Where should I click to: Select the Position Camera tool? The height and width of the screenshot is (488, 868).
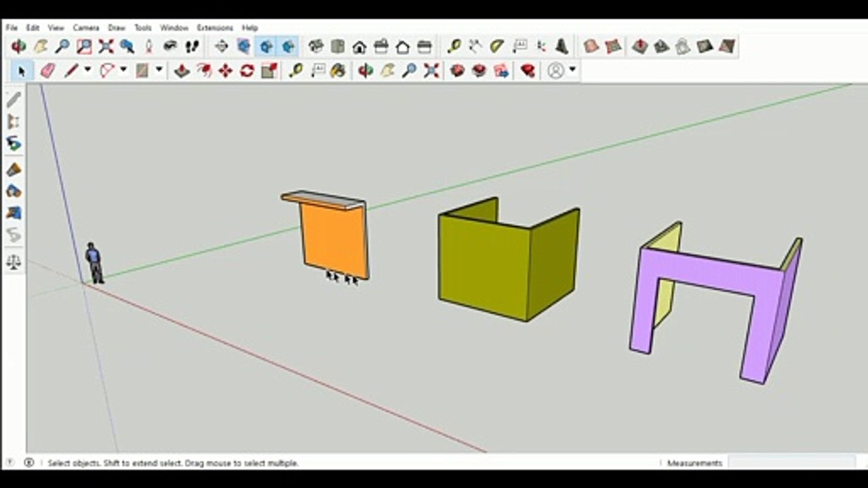[149, 46]
